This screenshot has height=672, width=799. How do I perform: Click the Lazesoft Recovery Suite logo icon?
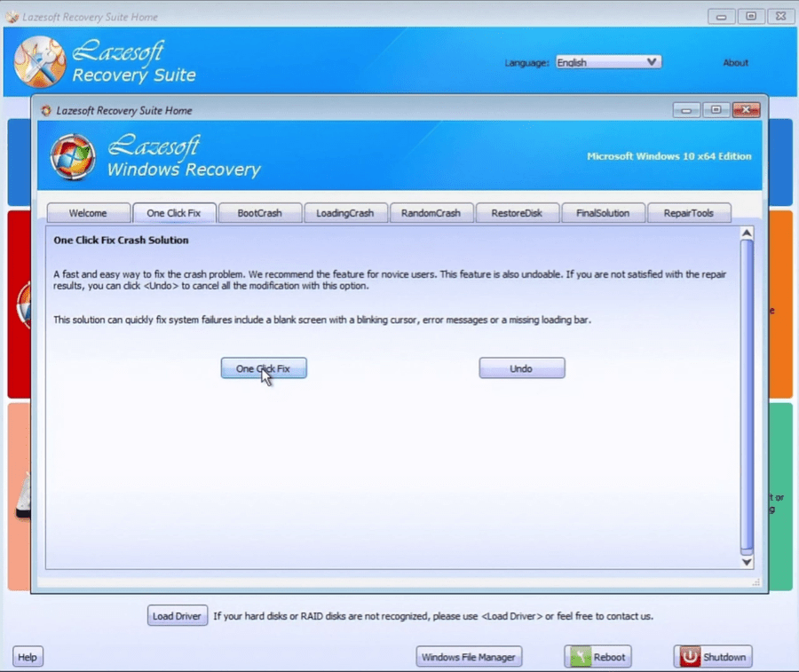[x=40, y=62]
